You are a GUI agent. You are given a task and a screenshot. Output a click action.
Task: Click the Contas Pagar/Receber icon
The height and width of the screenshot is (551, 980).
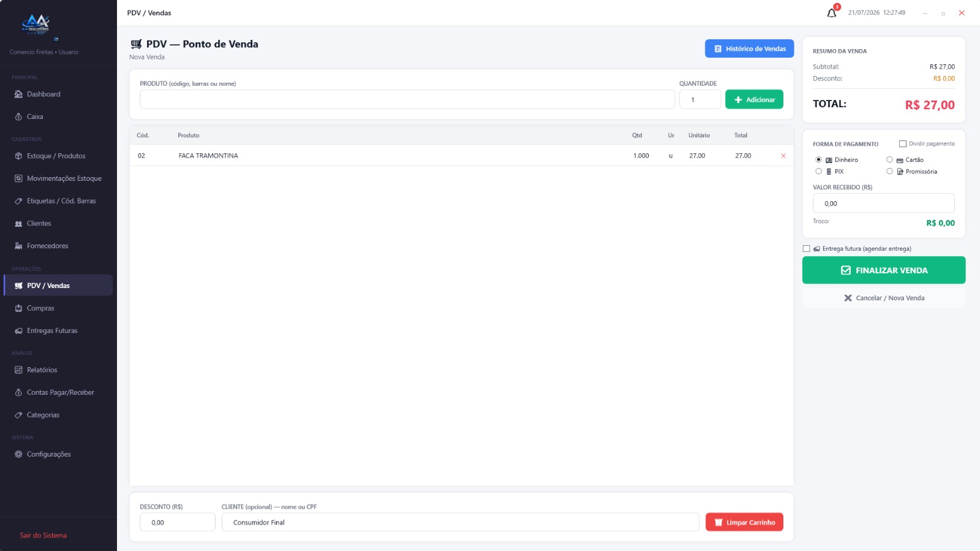pyautogui.click(x=18, y=392)
